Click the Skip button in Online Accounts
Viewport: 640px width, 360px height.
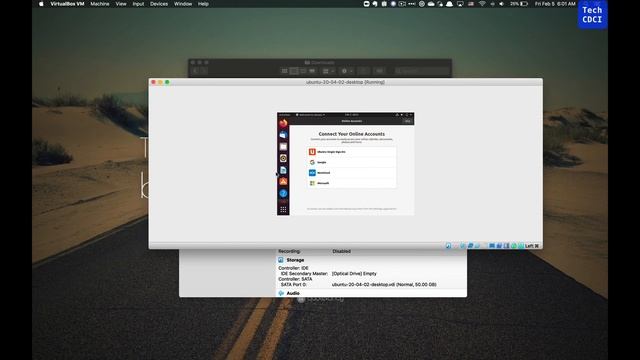click(407, 121)
